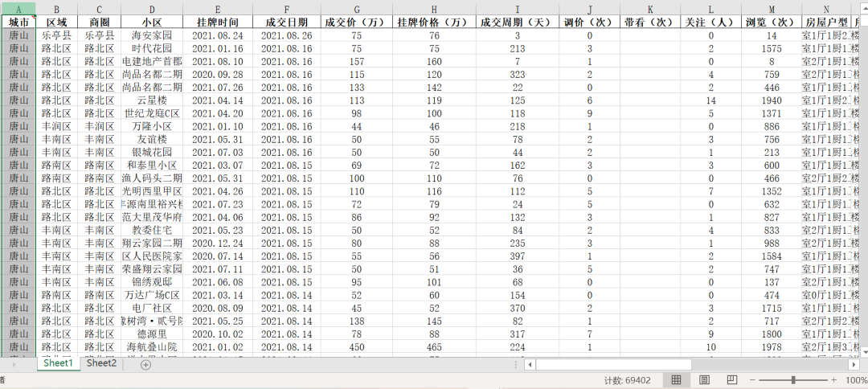Switch to the Sheet2 tab
Screen dimensions: 868x389
[x=101, y=363]
